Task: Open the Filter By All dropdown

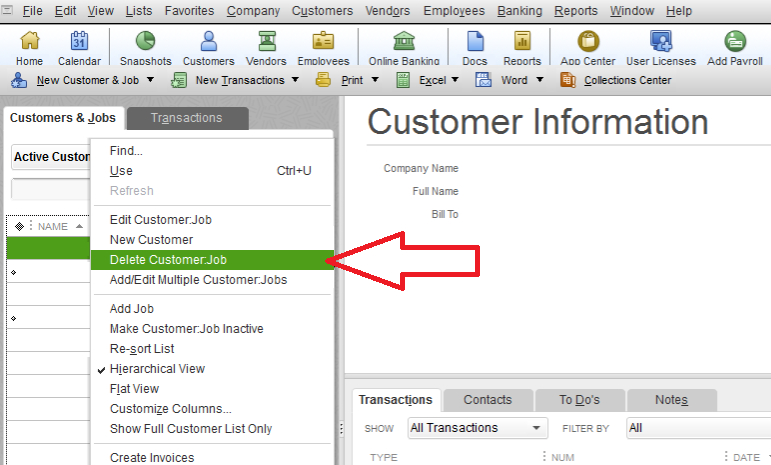Action: coord(698,428)
